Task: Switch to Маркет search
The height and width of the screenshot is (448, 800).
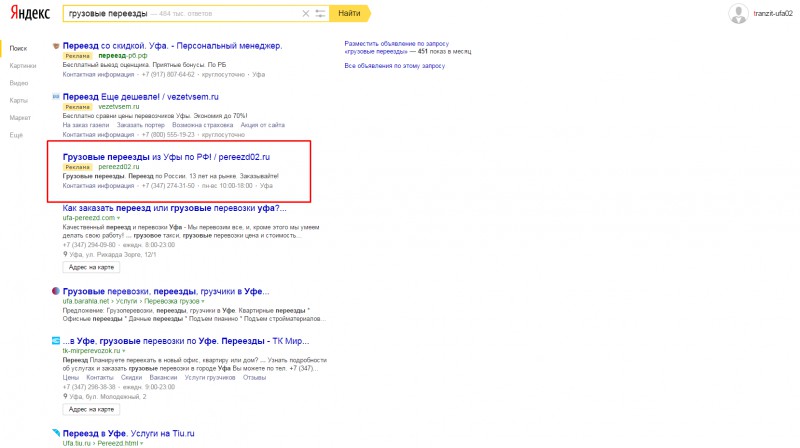Action: click(20, 117)
